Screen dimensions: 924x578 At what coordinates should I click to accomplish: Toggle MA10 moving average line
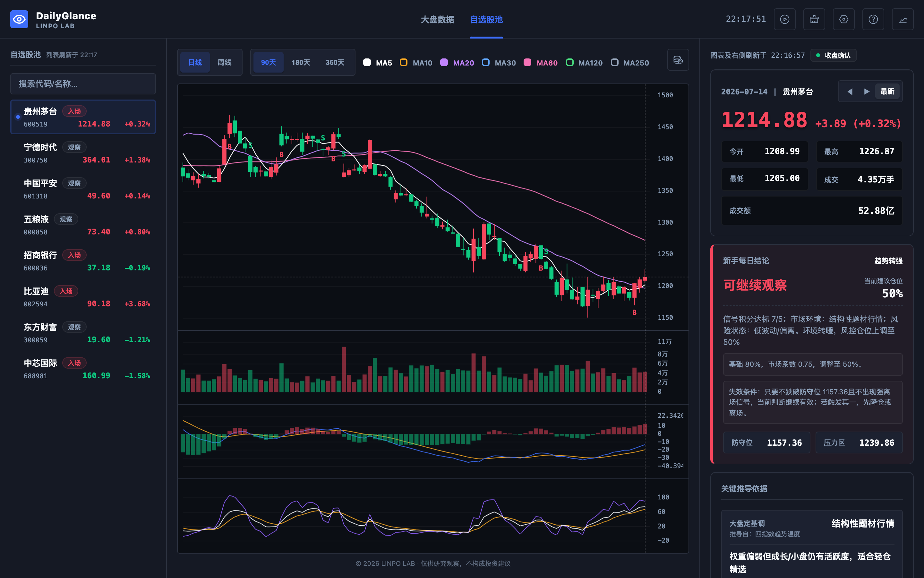click(416, 63)
